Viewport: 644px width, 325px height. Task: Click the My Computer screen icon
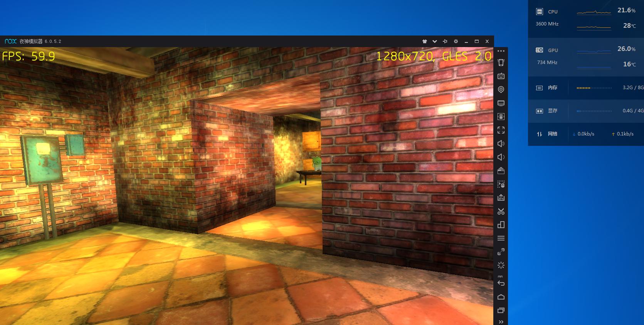(x=501, y=103)
